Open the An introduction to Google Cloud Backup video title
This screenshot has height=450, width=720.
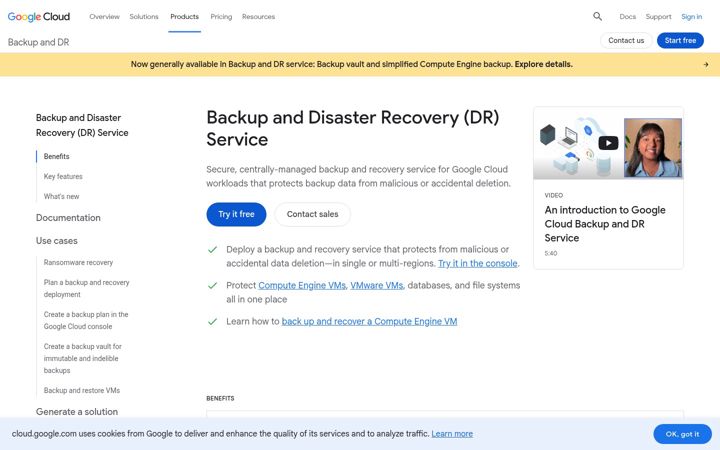pos(605,224)
